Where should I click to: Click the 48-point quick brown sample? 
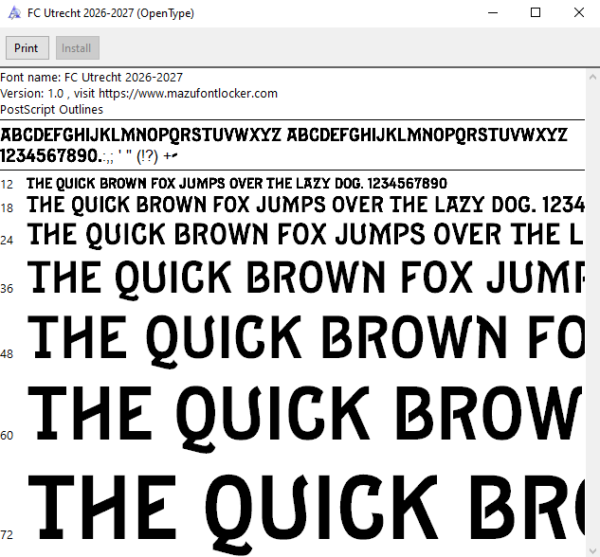[x=306, y=341]
